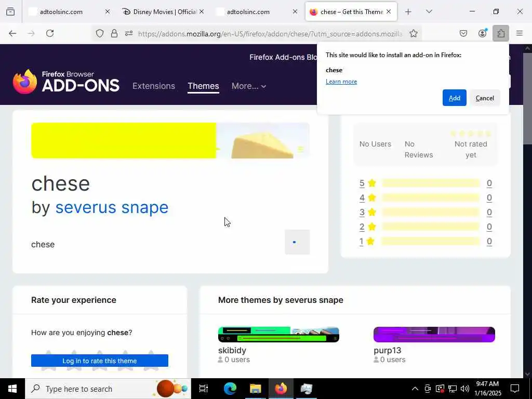Switch to the Disney Movies tab

[x=165, y=12]
